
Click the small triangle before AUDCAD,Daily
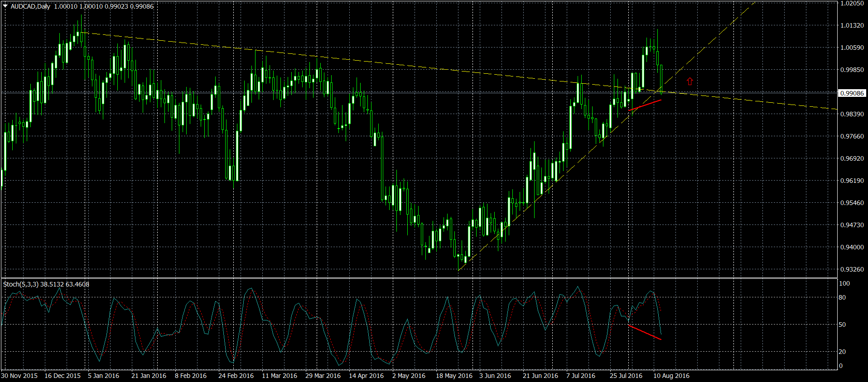(5, 6)
